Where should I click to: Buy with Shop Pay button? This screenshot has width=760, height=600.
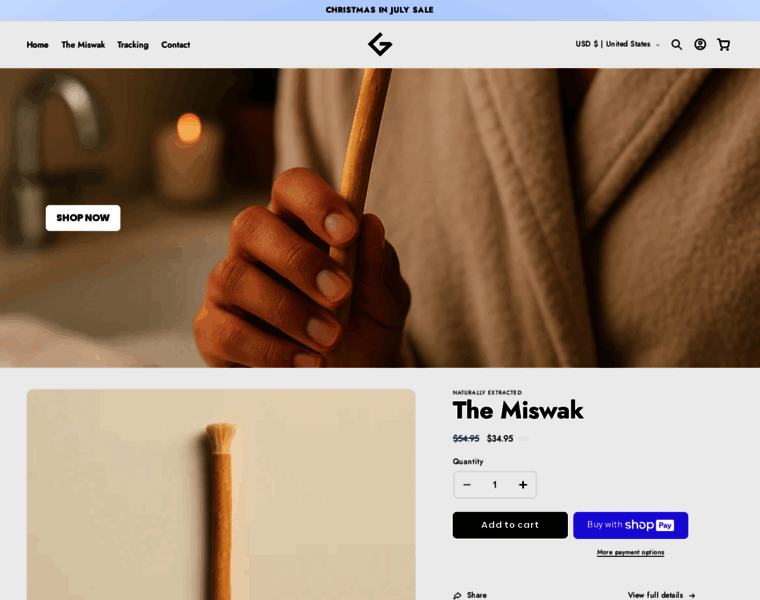click(630, 525)
